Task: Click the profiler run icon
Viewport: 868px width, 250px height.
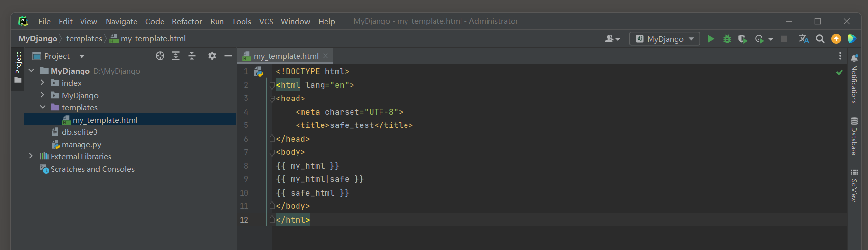Action: coord(759,39)
